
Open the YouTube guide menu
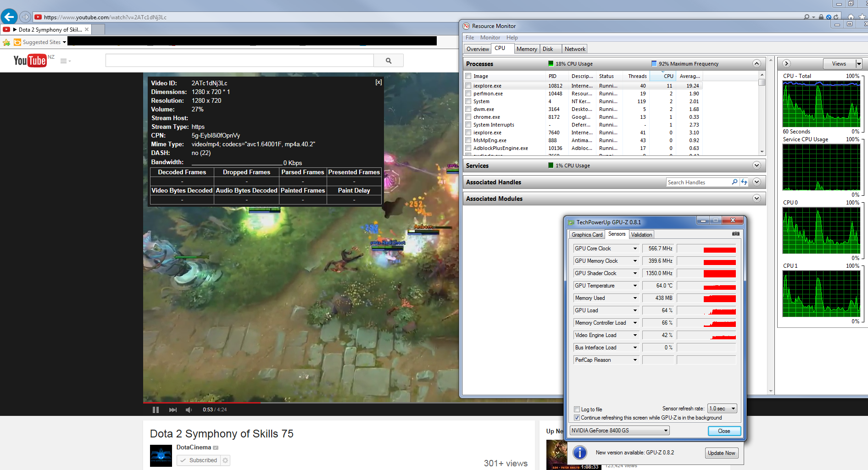coord(65,61)
